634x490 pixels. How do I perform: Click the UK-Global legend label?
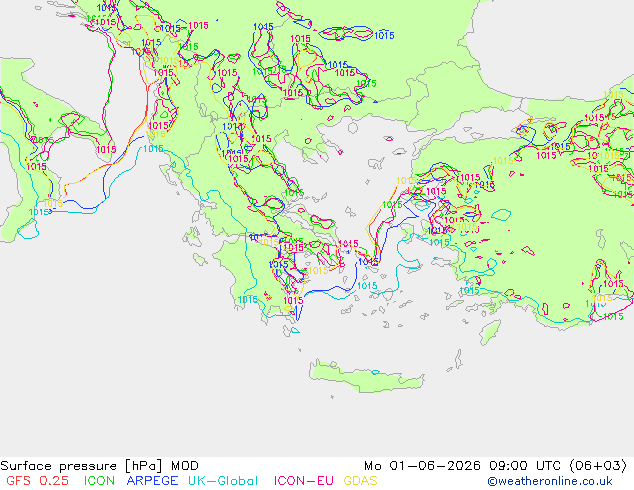(x=223, y=481)
